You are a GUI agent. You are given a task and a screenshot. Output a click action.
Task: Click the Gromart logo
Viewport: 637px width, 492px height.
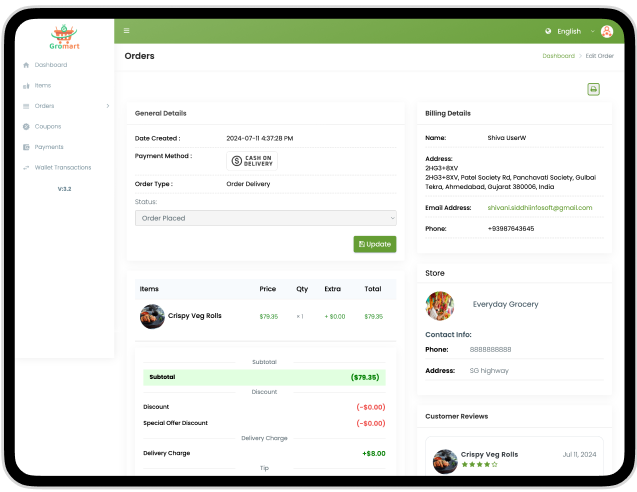64,37
